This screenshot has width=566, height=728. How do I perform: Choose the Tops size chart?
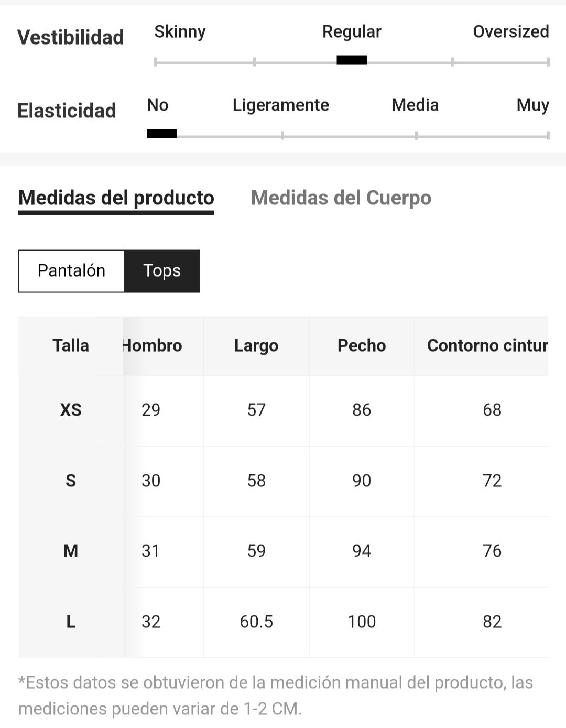coord(162,271)
